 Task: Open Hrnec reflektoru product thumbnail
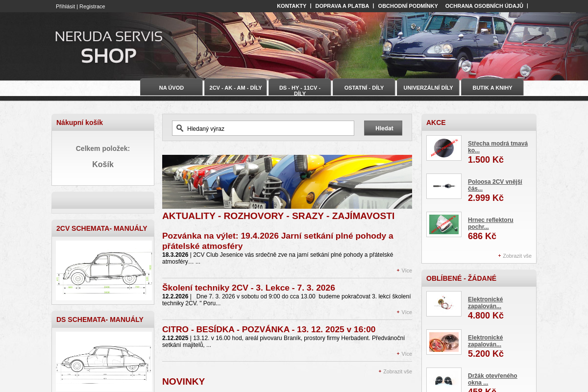click(x=444, y=224)
